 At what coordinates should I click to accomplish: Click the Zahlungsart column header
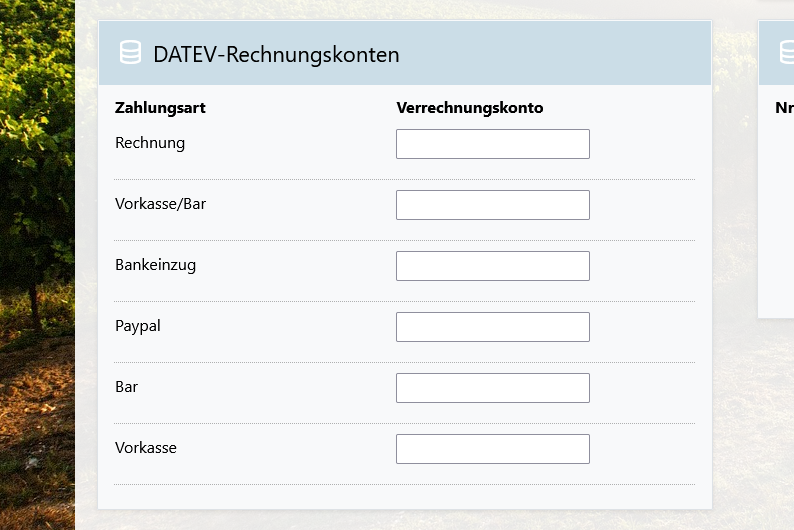[160, 108]
